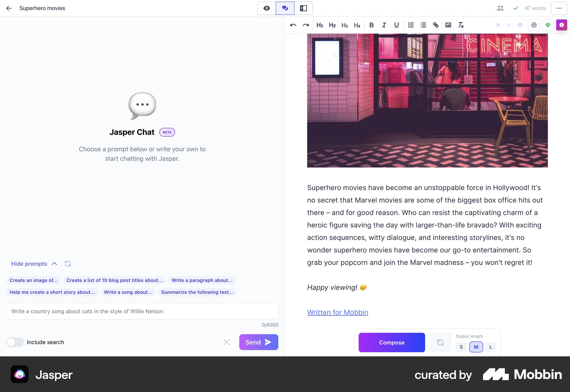Apply Heading 4 formatting
The image size is (570, 392).
pos(357,25)
